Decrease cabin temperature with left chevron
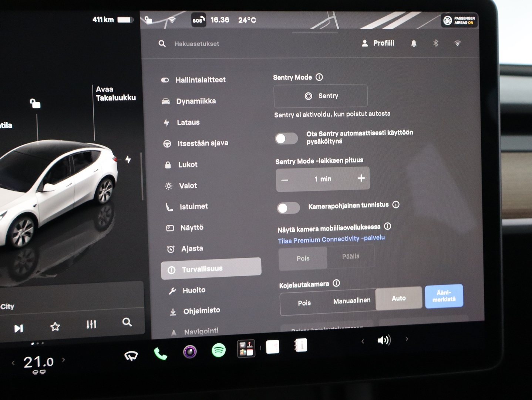 click(x=13, y=363)
